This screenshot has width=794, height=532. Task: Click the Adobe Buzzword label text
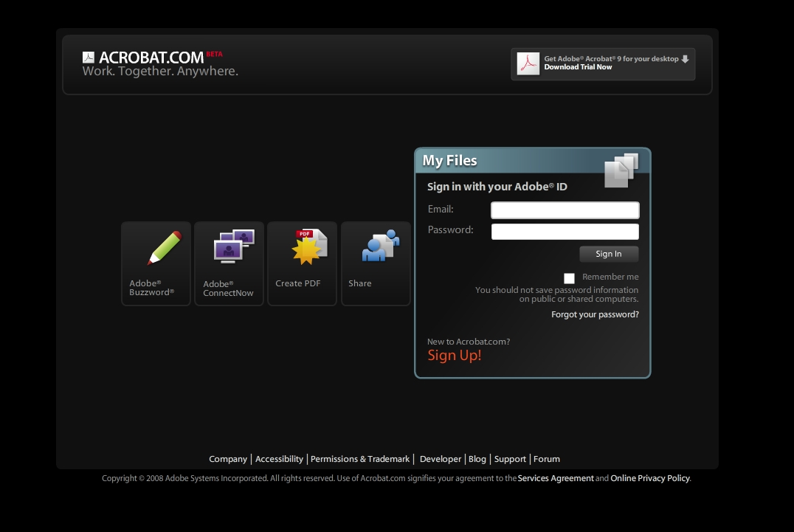coord(151,288)
